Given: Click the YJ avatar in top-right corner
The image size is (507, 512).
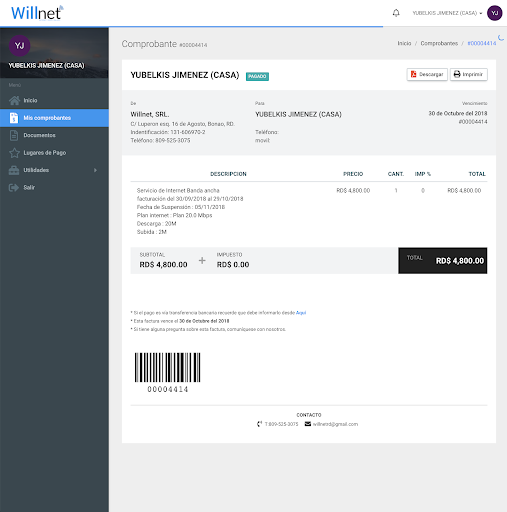Looking at the screenshot, I should [x=495, y=13].
